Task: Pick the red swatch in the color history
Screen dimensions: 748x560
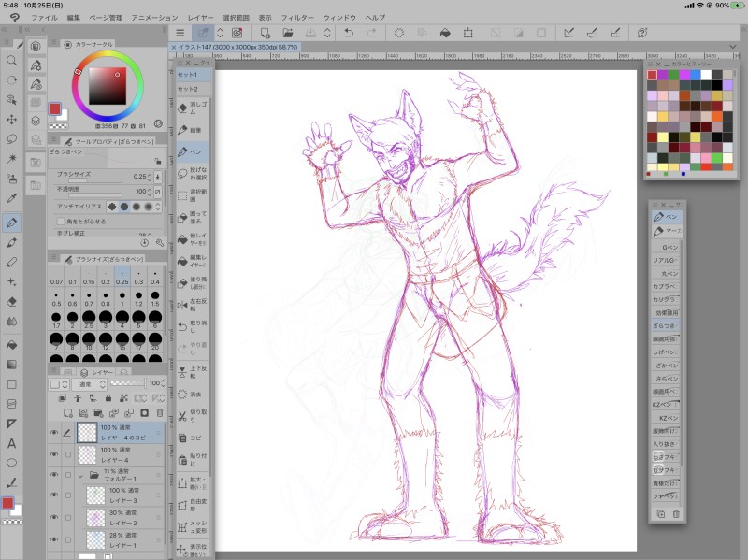Action: (x=653, y=75)
